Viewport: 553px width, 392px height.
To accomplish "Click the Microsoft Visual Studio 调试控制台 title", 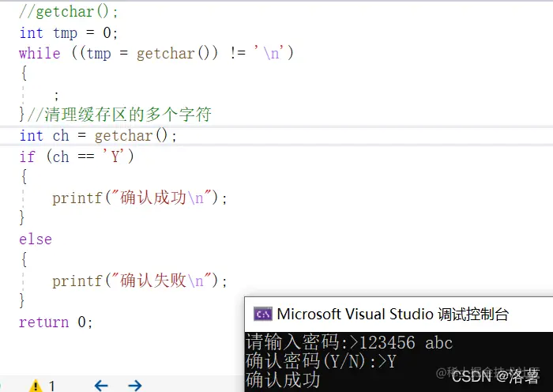I will [x=393, y=314].
